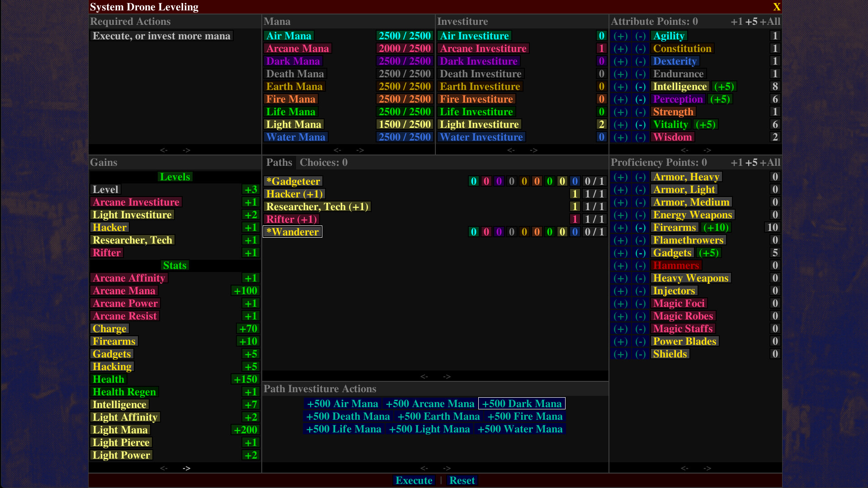Toggle the Researcher, Tech (+1) path choice
Image resolution: width=868 pixels, height=488 pixels.
coord(317,206)
